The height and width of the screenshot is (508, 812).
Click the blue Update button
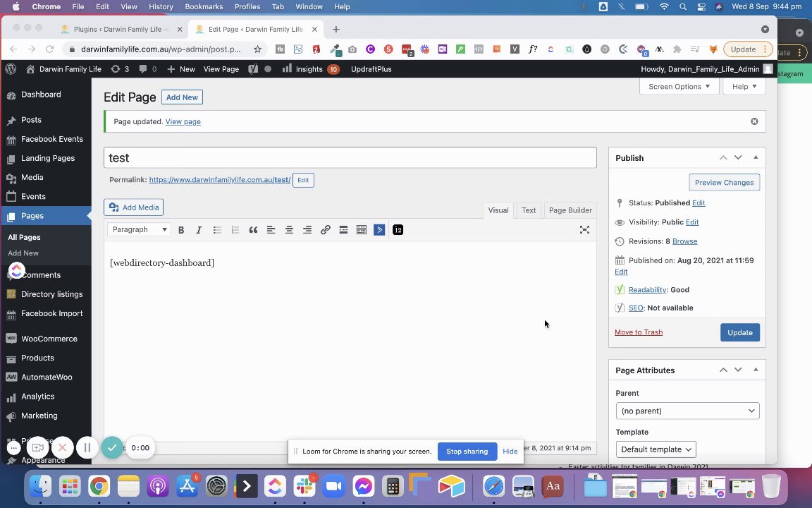[739, 332]
